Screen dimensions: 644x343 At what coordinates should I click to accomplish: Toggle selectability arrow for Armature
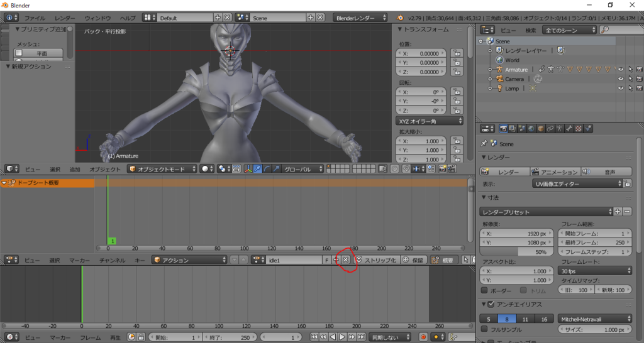pyautogui.click(x=630, y=69)
